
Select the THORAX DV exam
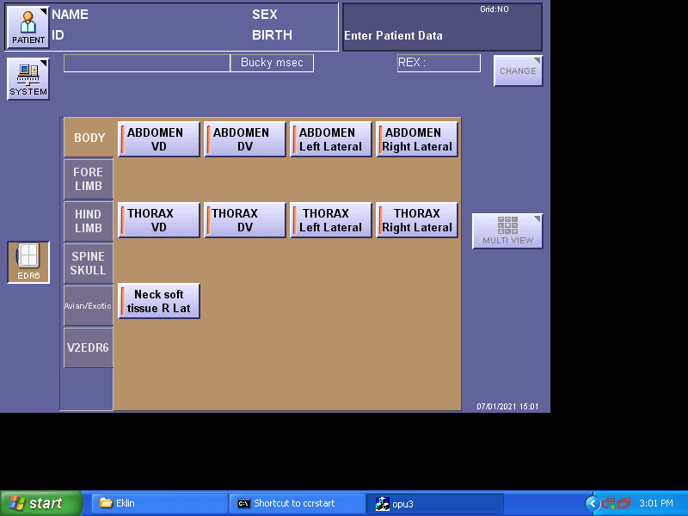[x=245, y=220]
